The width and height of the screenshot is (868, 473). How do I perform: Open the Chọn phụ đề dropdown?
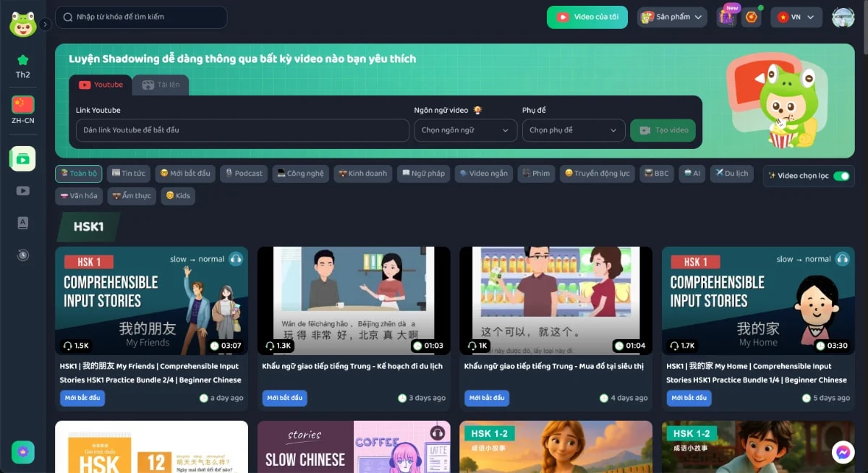pyautogui.click(x=574, y=130)
